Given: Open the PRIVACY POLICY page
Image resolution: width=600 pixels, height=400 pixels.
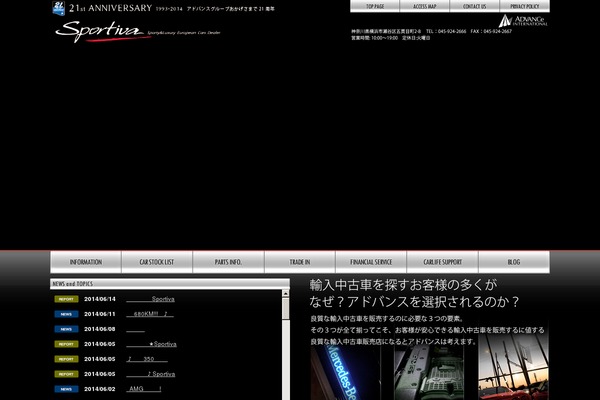Looking at the screenshot, I should point(525,6).
